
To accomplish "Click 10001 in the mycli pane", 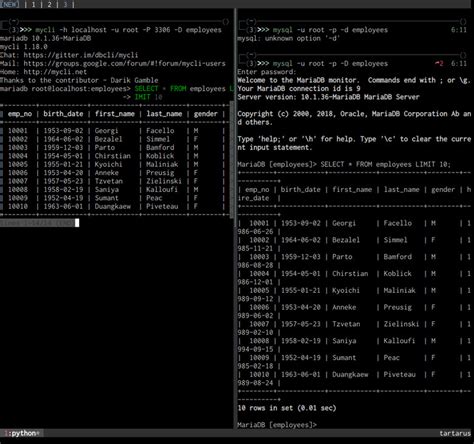I will [18, 131].
